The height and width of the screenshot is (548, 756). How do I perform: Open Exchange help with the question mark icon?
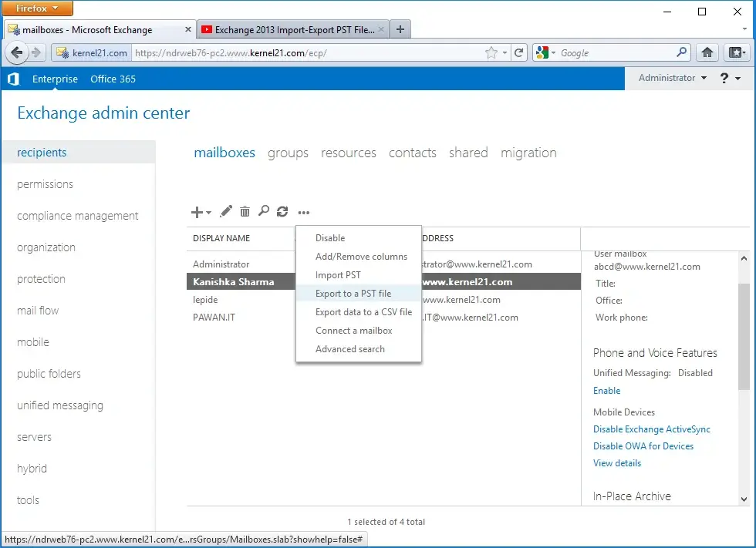pos(724,78)
